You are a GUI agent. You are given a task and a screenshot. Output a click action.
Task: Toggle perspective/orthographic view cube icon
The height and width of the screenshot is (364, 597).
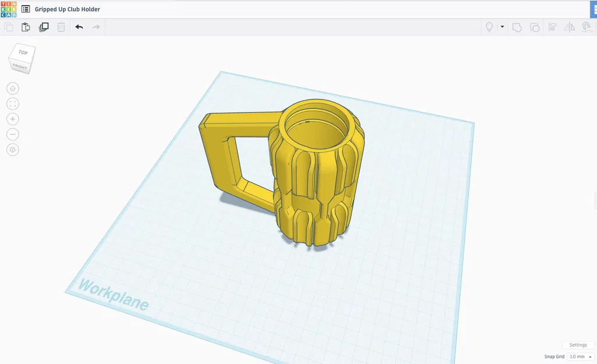pos(13,150)
